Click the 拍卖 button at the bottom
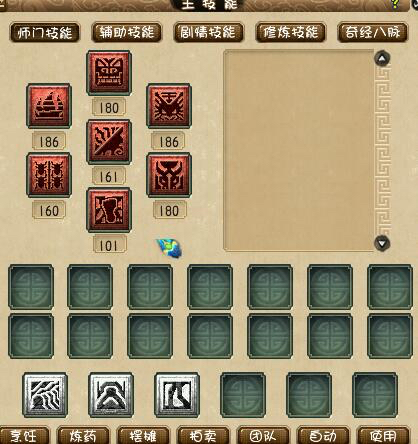The image size is (418, 444). click(x=203, y=435)
